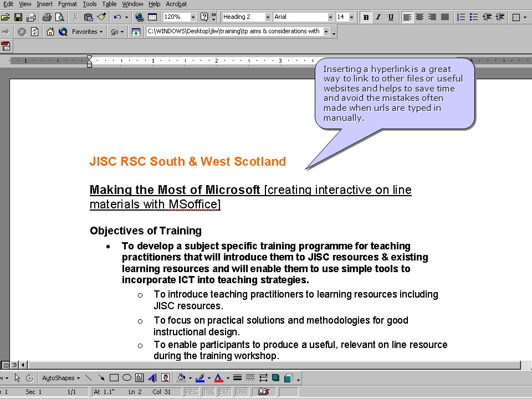Click the Cut scissors icon

pos(76,17)
